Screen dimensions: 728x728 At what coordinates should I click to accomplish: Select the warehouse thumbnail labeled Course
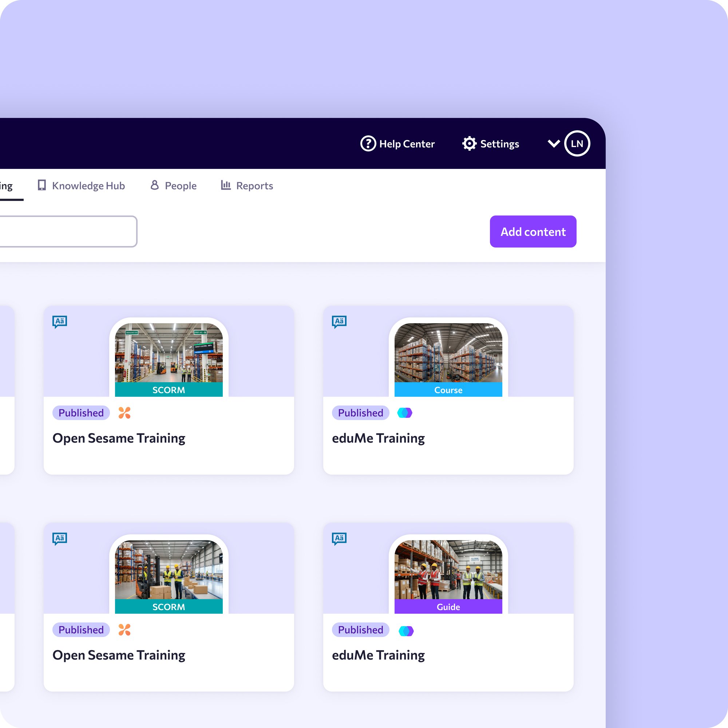448,353
